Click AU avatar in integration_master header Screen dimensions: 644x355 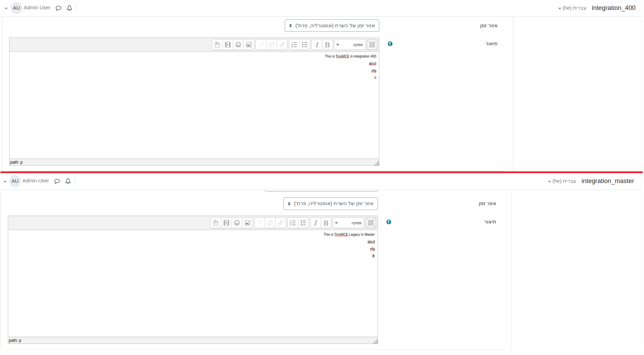15,181
